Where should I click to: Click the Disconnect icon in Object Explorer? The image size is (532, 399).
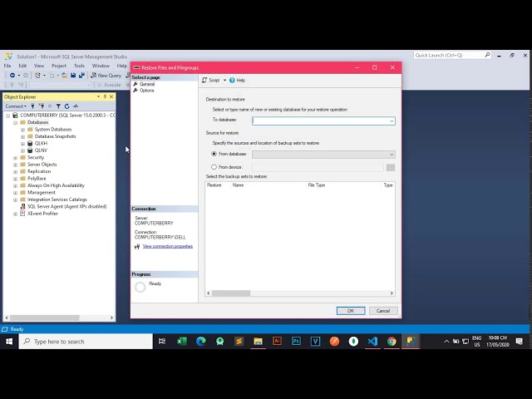[x=42, y=106]
